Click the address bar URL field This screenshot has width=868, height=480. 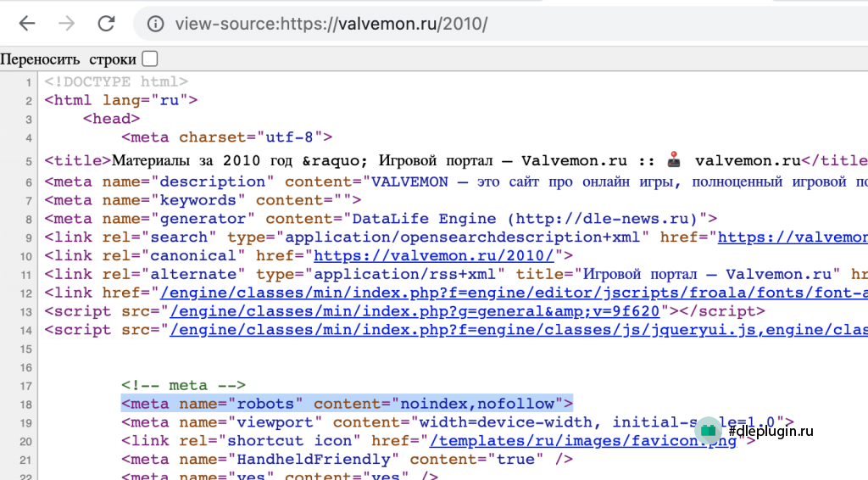(498, 24)
